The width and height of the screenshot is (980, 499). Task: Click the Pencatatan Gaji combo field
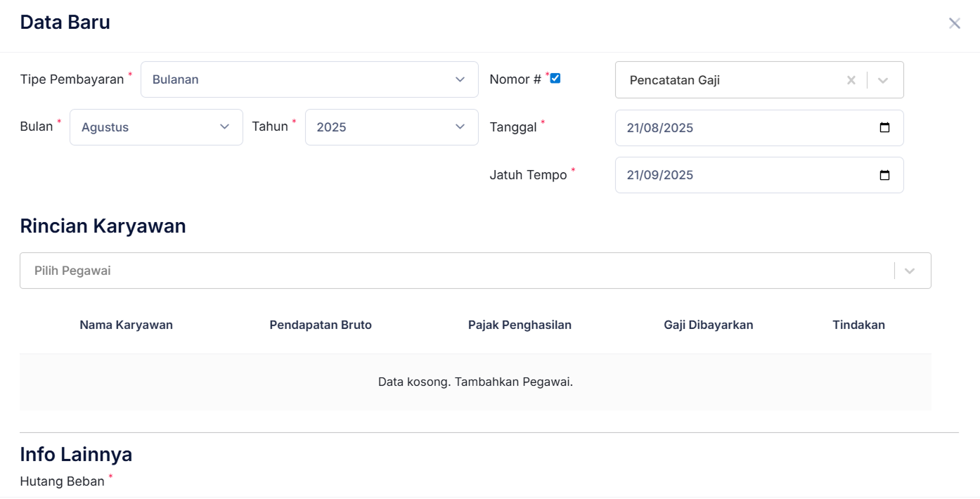pyautogui.click(x=724, y=80)
